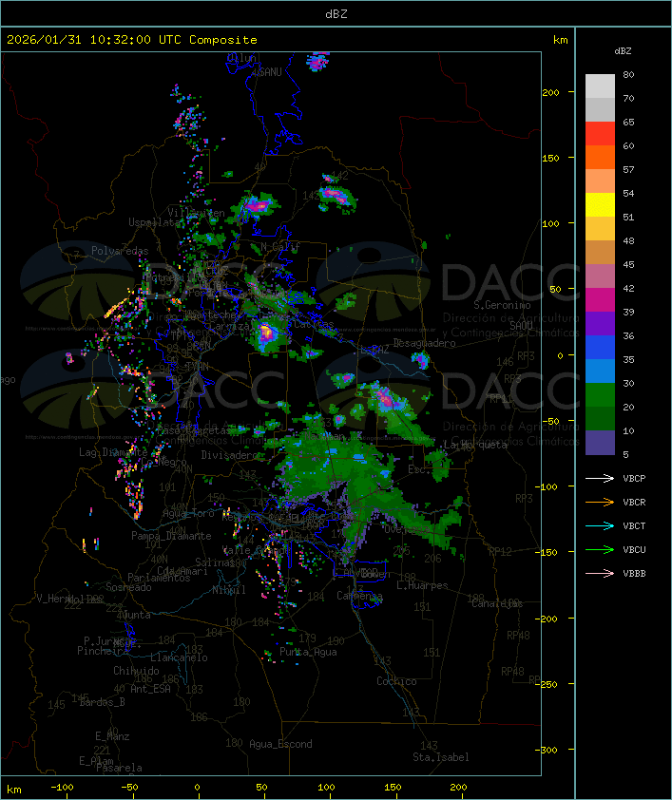This screenshot has width=672, height=800.
Task: Click the dBZ title at top
Action: 336,13
